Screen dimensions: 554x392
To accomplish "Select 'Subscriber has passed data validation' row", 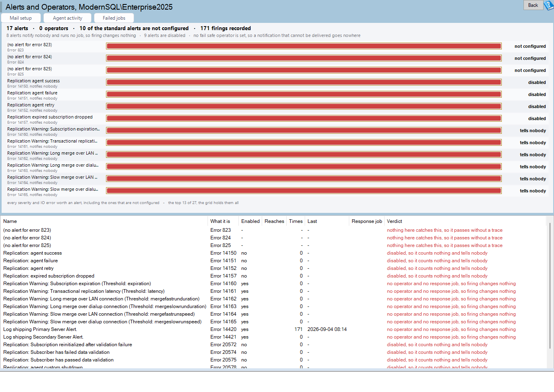I will coord(274,360).
